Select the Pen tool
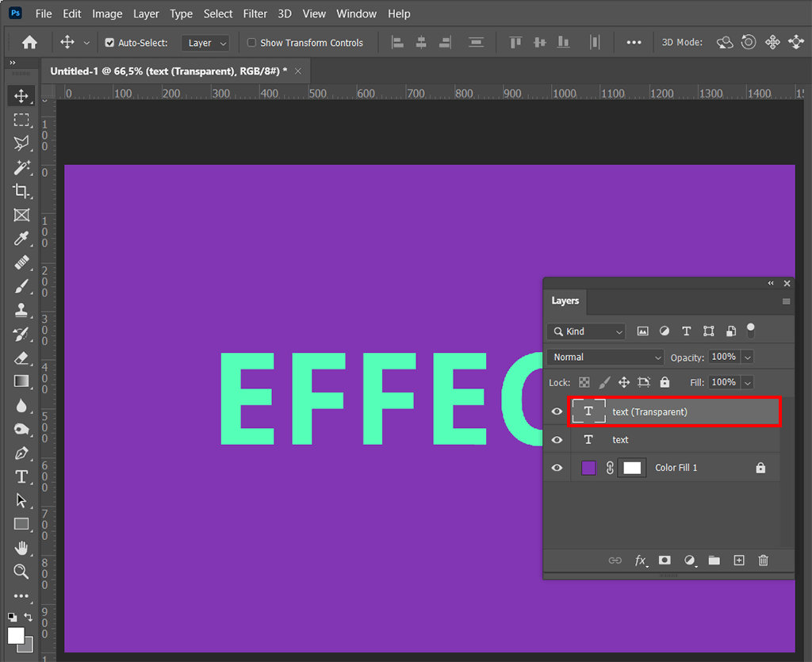The width and height of the screenshot is (812, 662). (x=21, y=453)
